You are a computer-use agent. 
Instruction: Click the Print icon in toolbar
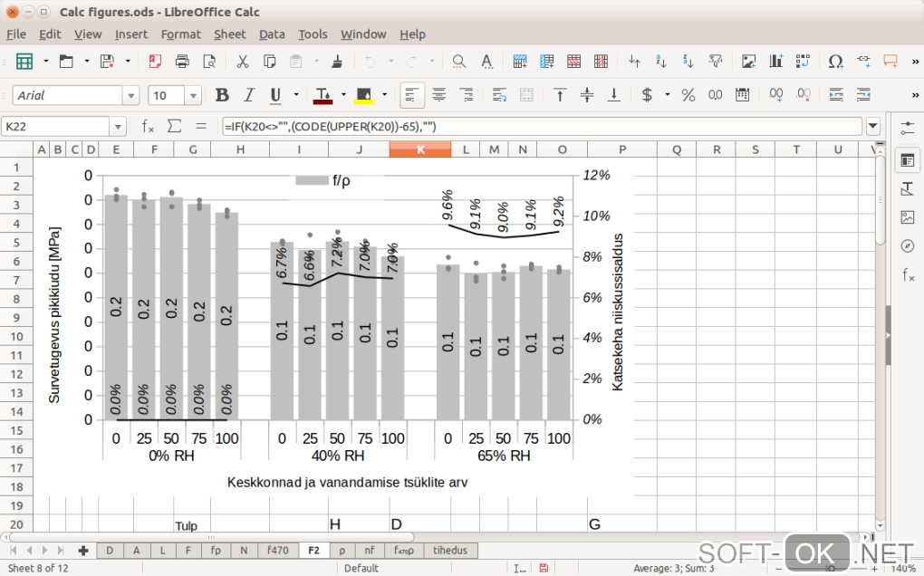click(182, 62)
